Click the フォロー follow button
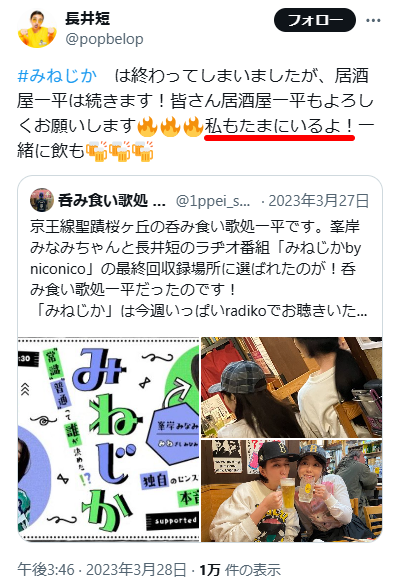 click(x=315, y=20)
